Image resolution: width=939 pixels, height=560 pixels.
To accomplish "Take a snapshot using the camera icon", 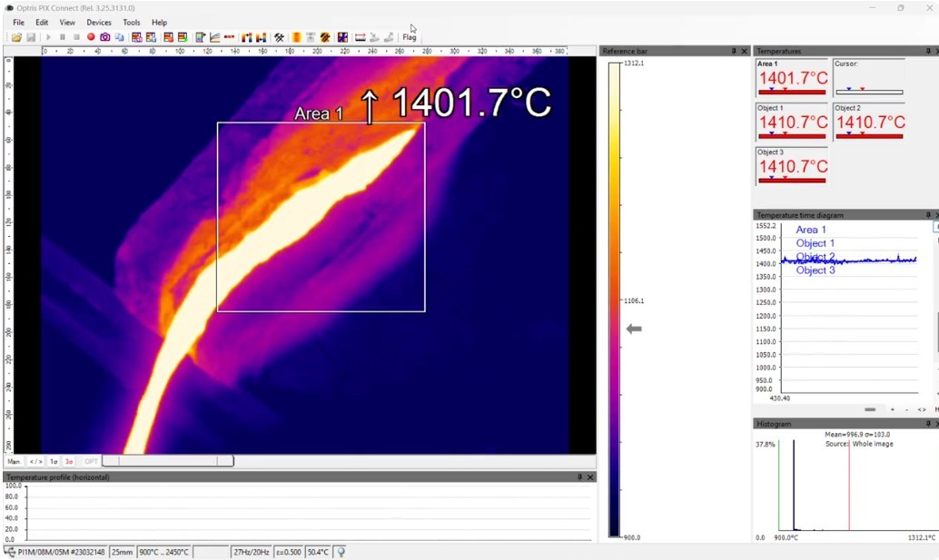I will coord(105,37).
